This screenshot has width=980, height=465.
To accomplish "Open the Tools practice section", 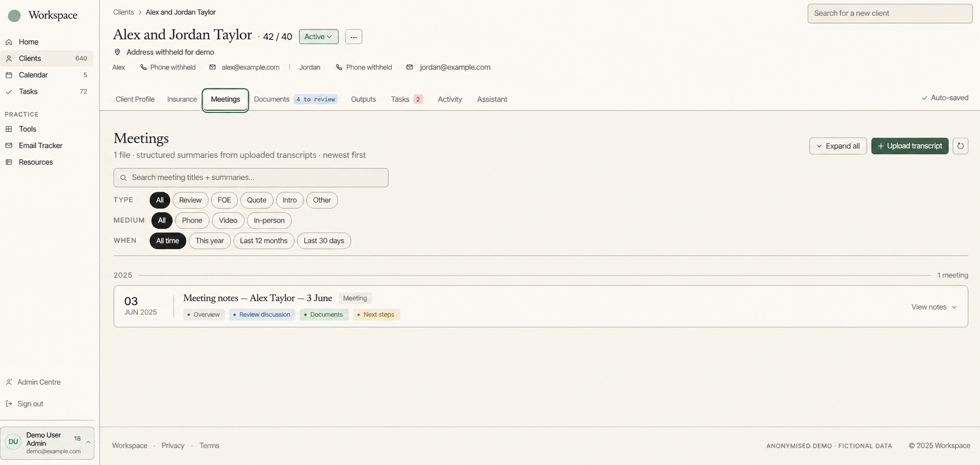I will click(x=27, y=129).
